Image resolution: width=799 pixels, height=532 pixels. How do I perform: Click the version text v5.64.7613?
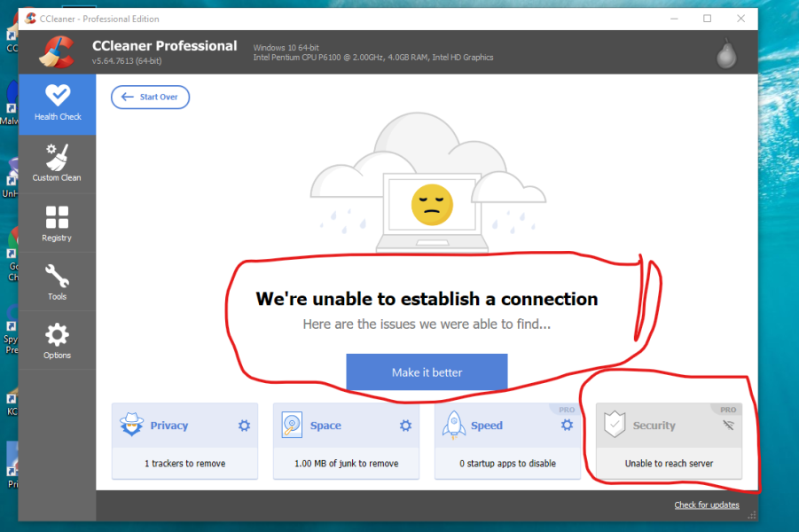click(127, 60)
